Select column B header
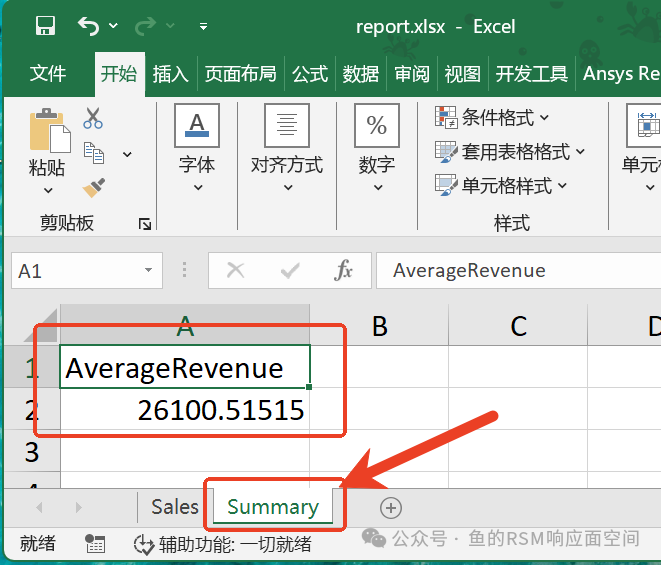The height and width of the screenshot is (565, 661). 379,325
